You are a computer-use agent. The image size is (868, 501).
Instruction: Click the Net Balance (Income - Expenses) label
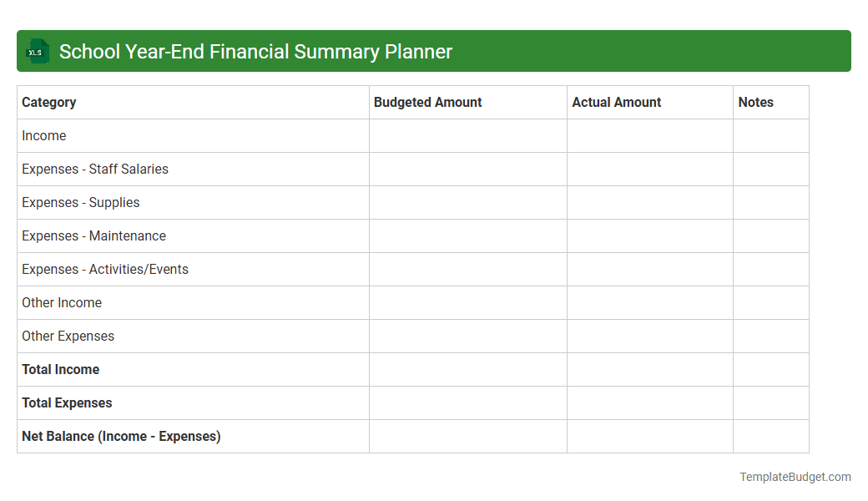pyautogui.click(x=121, y=436)
